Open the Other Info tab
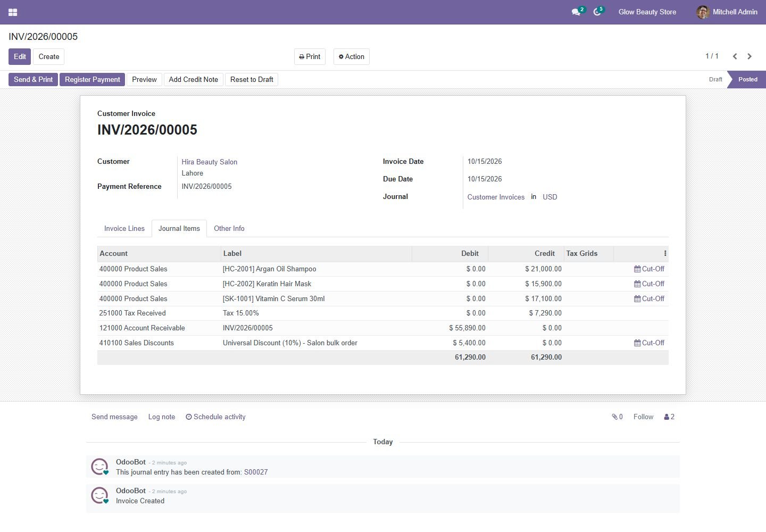766x532 pixels. click(x=229, y=229)
